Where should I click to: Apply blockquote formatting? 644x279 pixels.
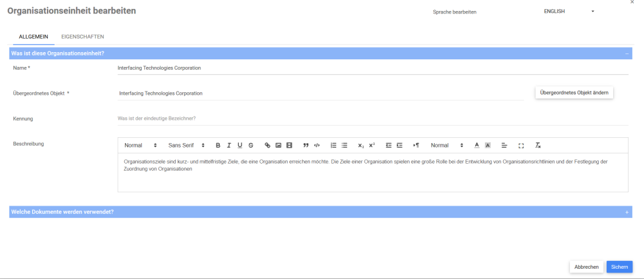pyautogui.click(x=305, y=146)
